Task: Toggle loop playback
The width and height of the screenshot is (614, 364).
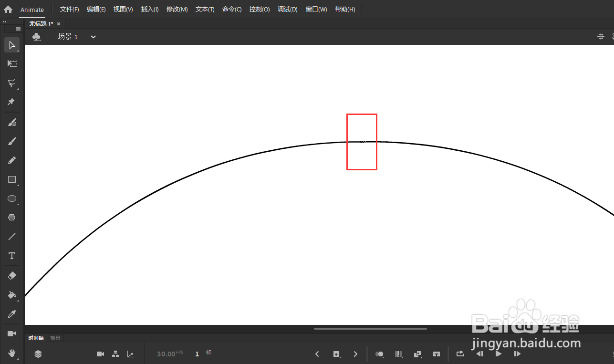Action: coord(460,354)
